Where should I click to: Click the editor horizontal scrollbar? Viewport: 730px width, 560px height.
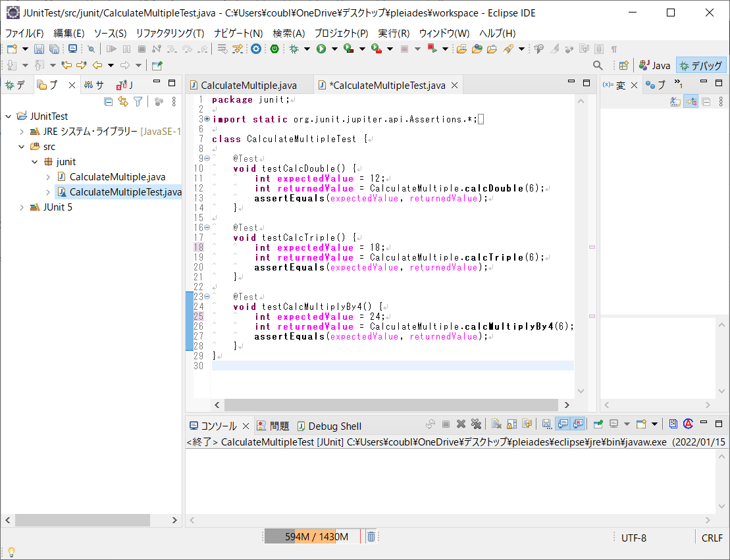tap(392, 405)
